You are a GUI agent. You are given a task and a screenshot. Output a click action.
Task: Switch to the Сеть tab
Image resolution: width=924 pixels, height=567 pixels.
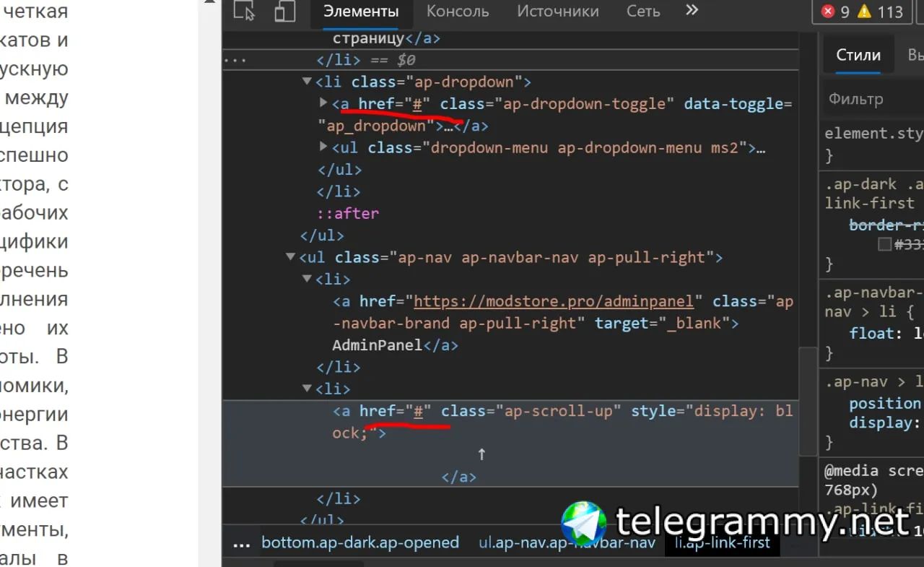[x=643, y=11]
